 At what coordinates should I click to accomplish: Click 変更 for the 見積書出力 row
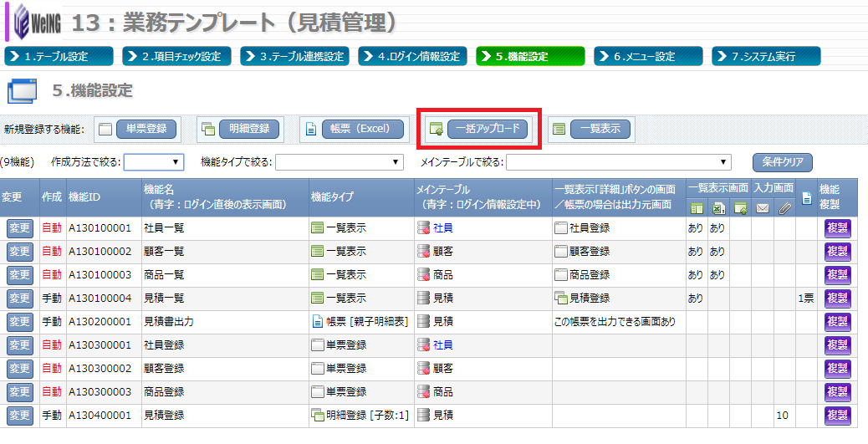point(18,322)
